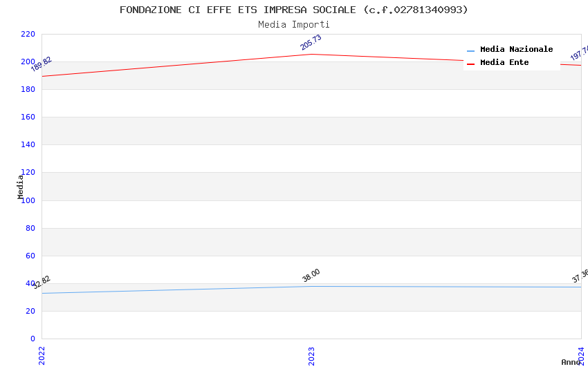Viewport: 588px width, 380px height.
Task: Click the red Media Ente legend swatch
Action: (470, 64)
